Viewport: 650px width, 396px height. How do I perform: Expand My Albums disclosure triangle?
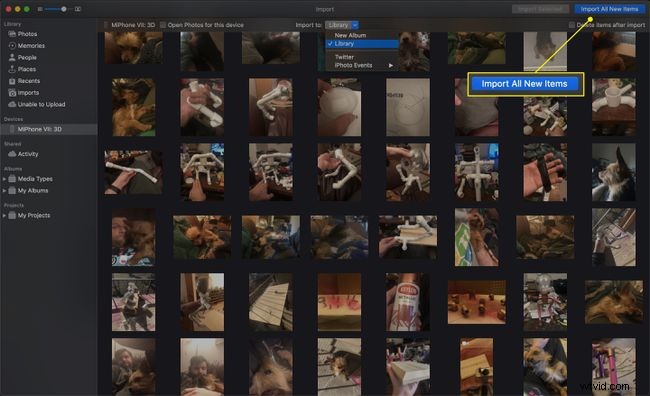4,190
